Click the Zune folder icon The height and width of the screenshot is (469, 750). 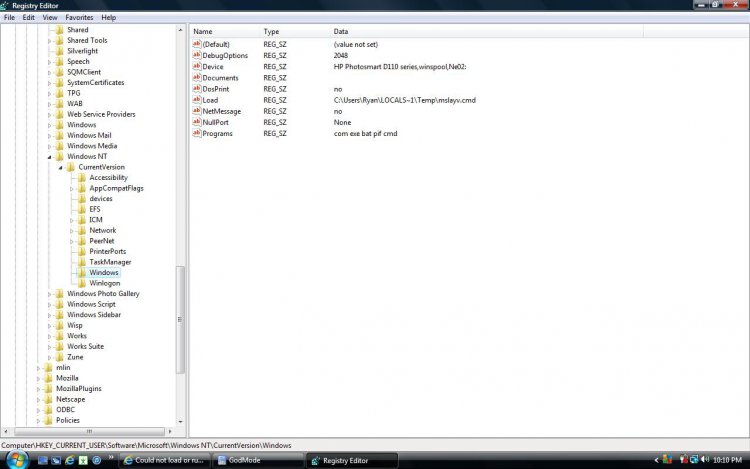point(59,357)
